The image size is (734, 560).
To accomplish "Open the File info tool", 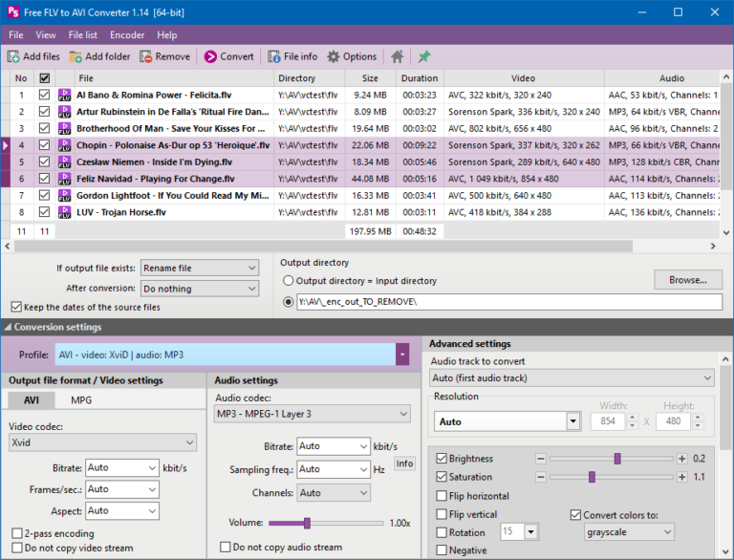I will (274, 56).
